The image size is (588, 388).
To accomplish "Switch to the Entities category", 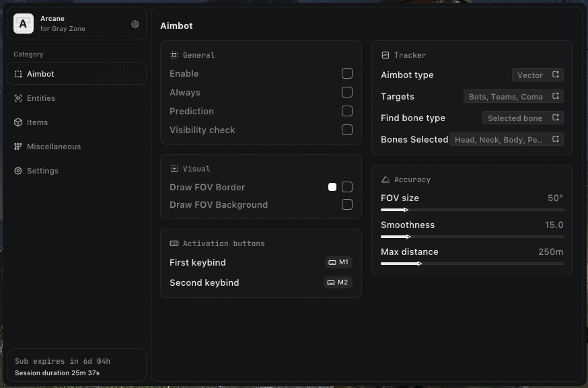I will 41,98.
